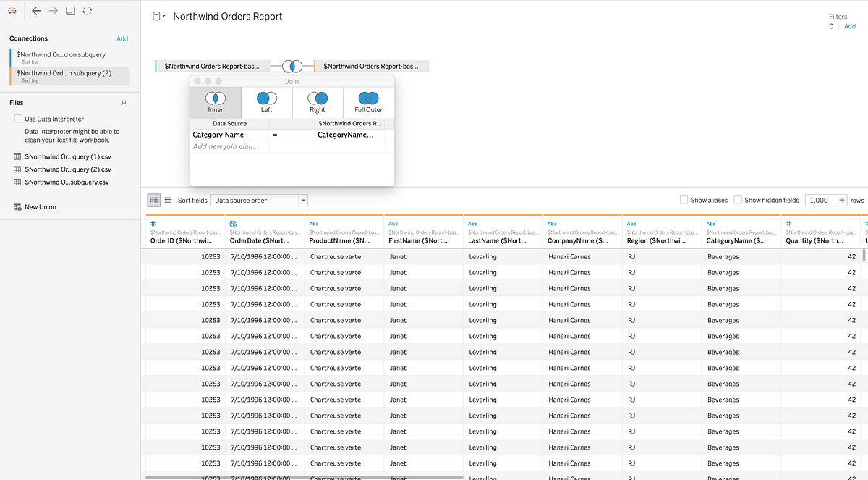This screenshot has height=480, width=868.
Task: Select the Full Outer join type
Action: [368, 102]
